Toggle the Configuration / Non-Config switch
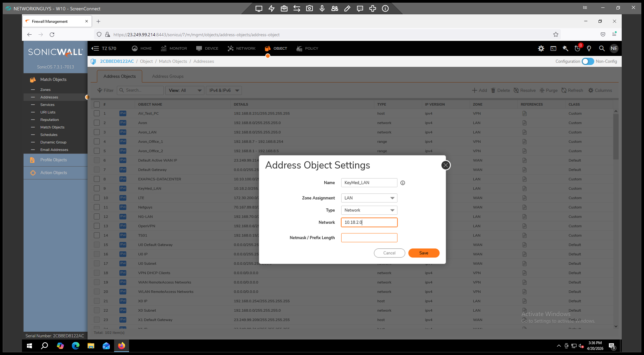The height and width of the screenshot is (355, 644). click(587, 61)
